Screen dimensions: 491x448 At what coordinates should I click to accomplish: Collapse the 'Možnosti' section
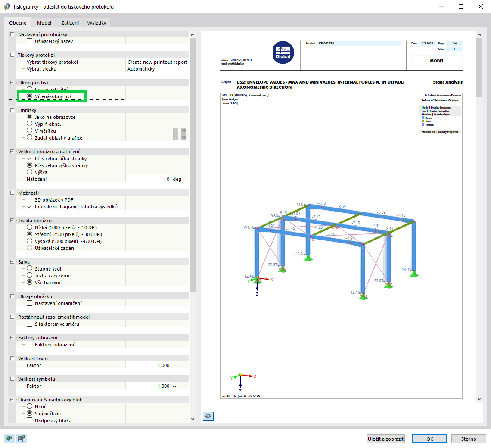(x=12, y=193)
